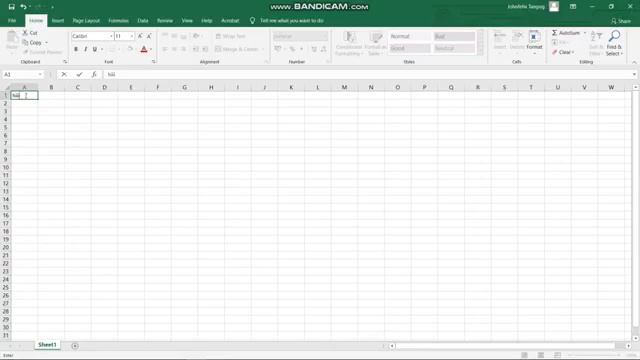This screenshot has width=640, height=360.
Task: Switch to Page Break Preview in status bar
Action: [557, 355]
